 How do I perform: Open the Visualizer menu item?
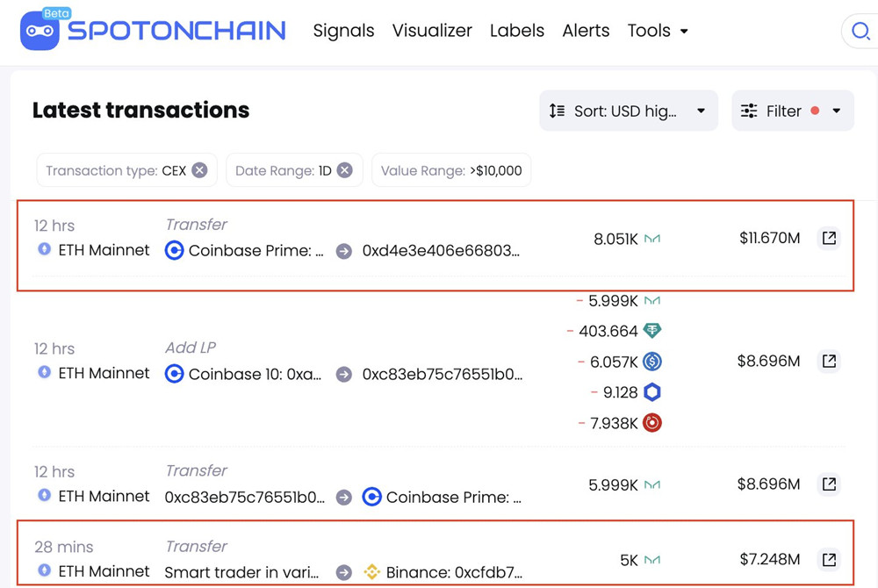point(432,31)
